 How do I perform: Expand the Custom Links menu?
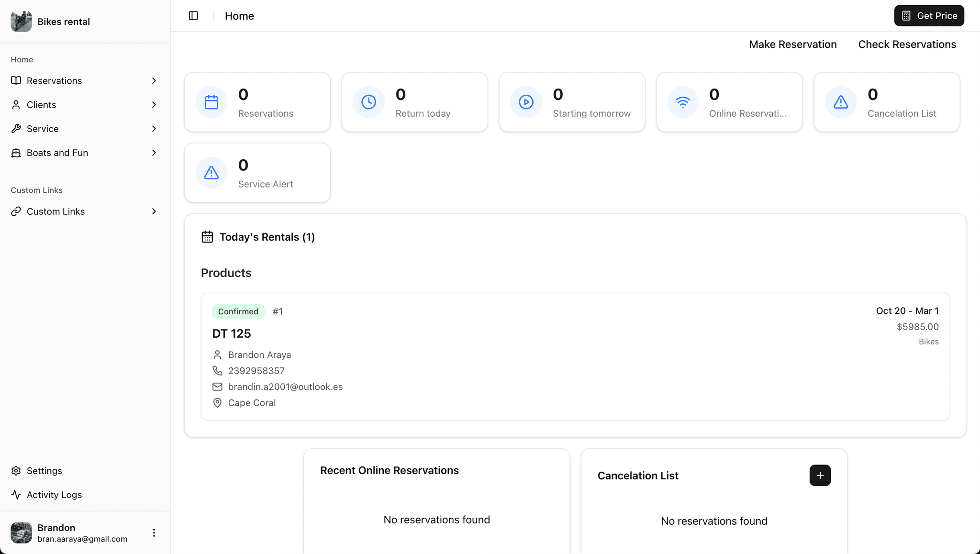coord(85,211)
